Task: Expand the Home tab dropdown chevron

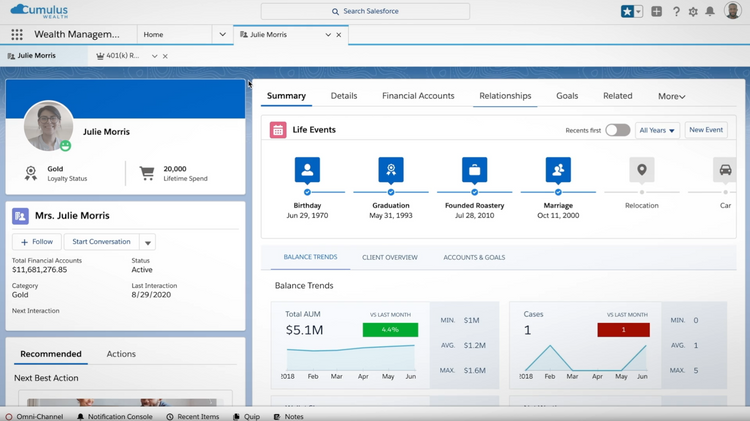Action: [222, 34]
